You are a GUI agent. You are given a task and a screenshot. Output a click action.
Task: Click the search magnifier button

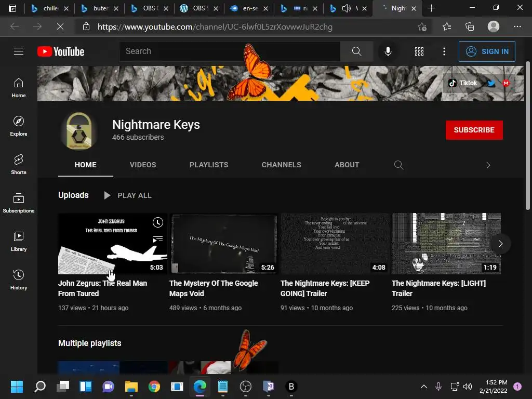point(356,51)
